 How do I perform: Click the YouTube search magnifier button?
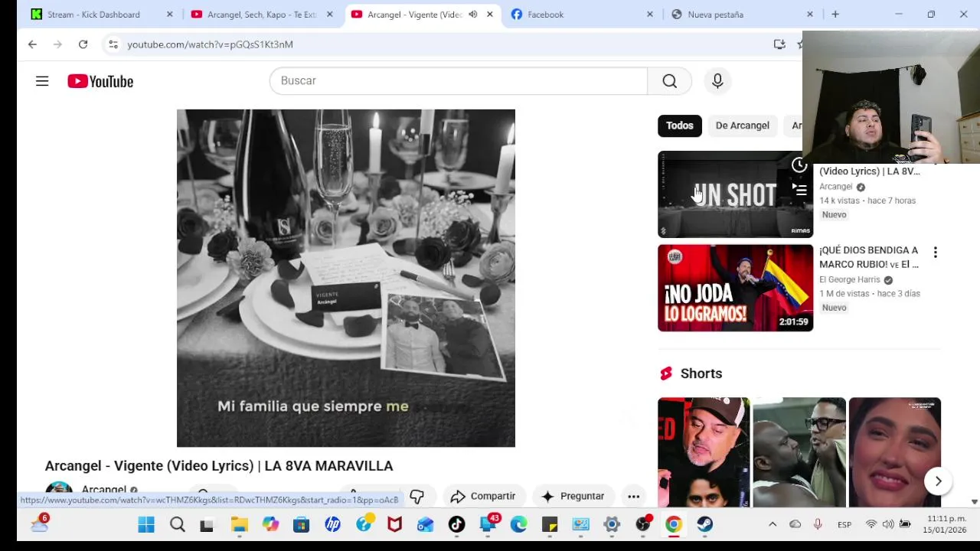pyautogui.click(x=670, y=81)
